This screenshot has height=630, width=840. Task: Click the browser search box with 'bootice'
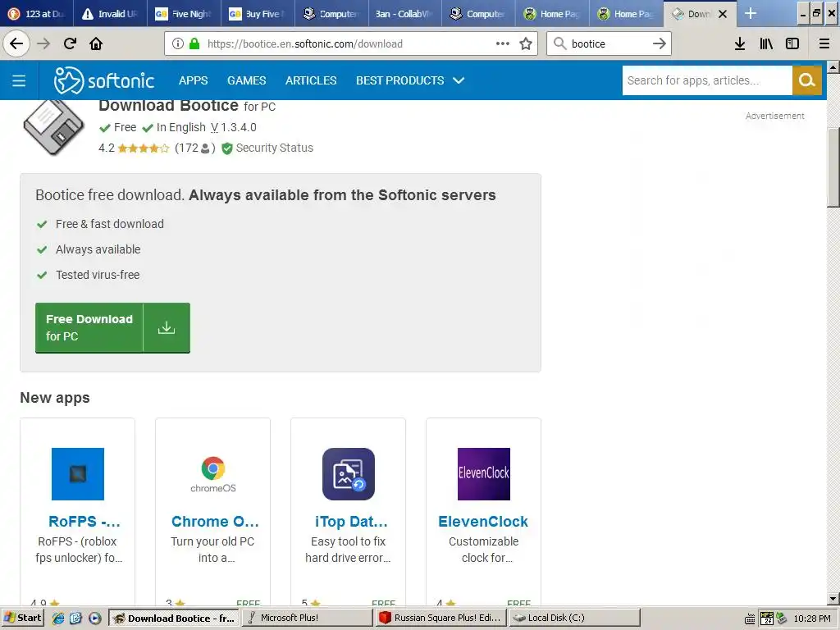(609, 43)
